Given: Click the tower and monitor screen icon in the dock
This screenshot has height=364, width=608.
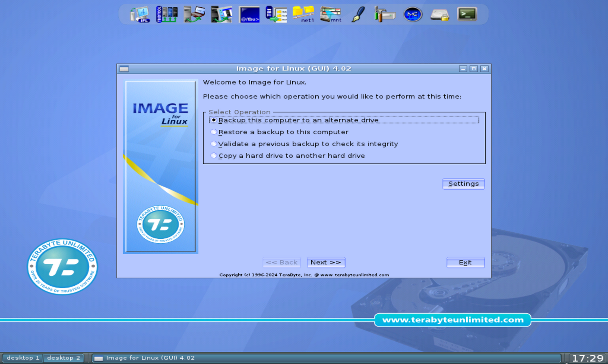Looking at the screenshot, I should tap(221, 15).
